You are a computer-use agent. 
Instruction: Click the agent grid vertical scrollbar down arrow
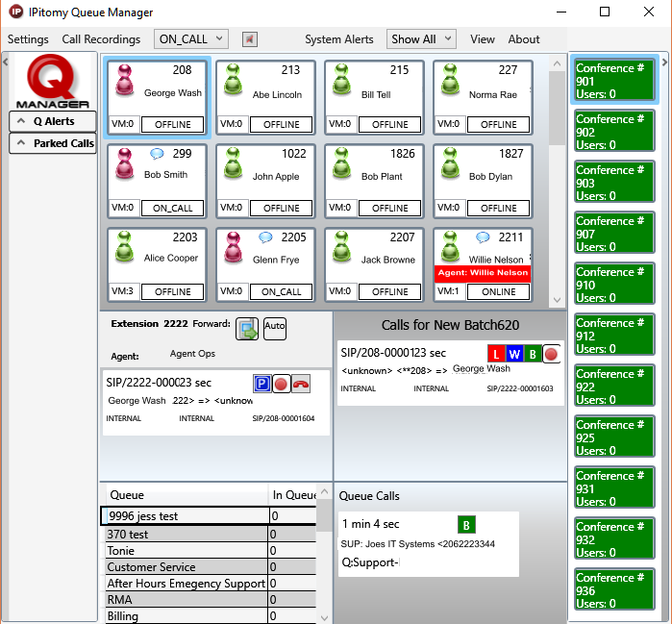click(x=556, y=300)
